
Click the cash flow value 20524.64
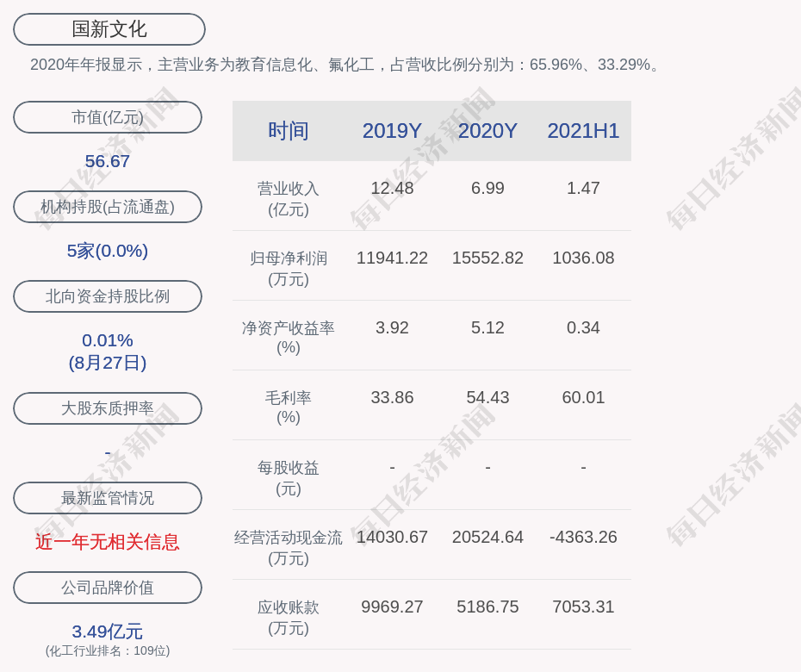(x=487, y=537)
